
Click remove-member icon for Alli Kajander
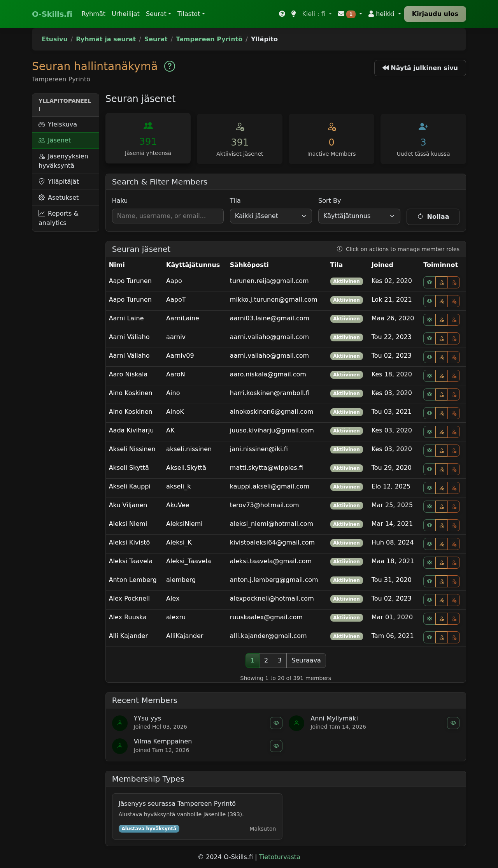(x=454, y=638)
